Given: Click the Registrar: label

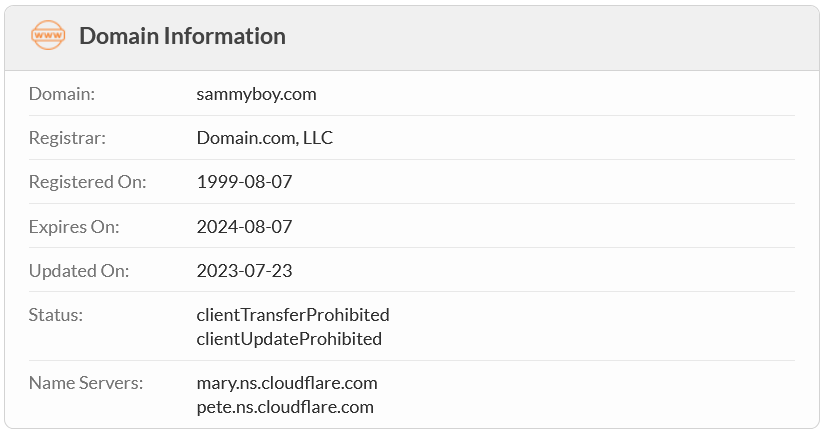Looking at the screenshot, I should 67,138.
